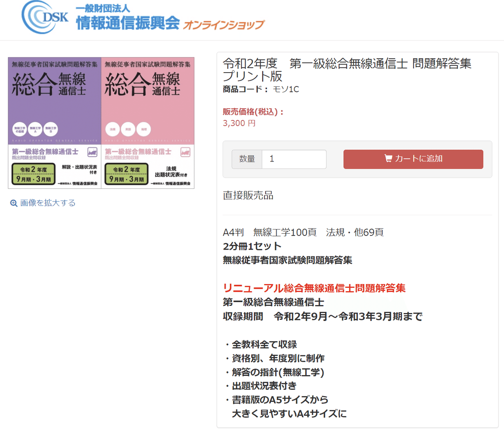The height and width of the screenshot is (433, 504).
Task: Click the 画像を拡大する link
Action: (x=48, y=203)
